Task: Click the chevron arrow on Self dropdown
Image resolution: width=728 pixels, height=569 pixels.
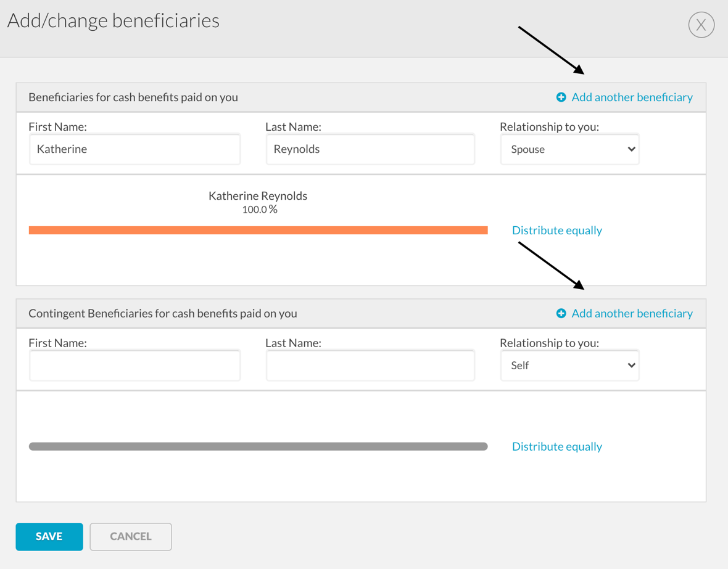Action: click(631, 366)
